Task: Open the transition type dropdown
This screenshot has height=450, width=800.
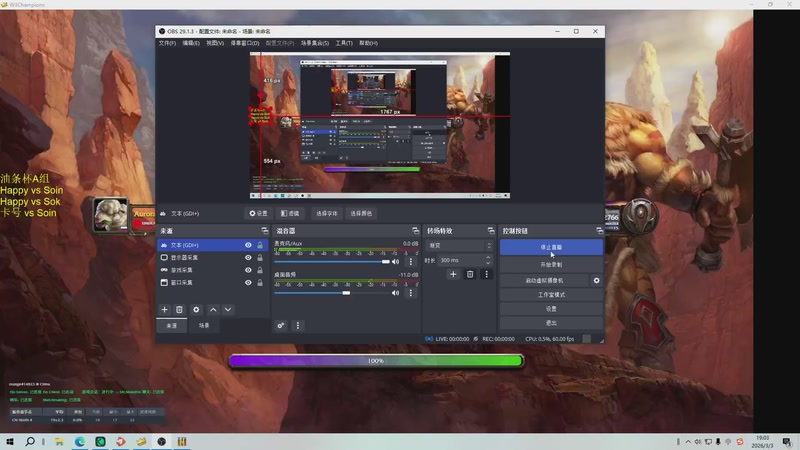Action: coord(459,245)
